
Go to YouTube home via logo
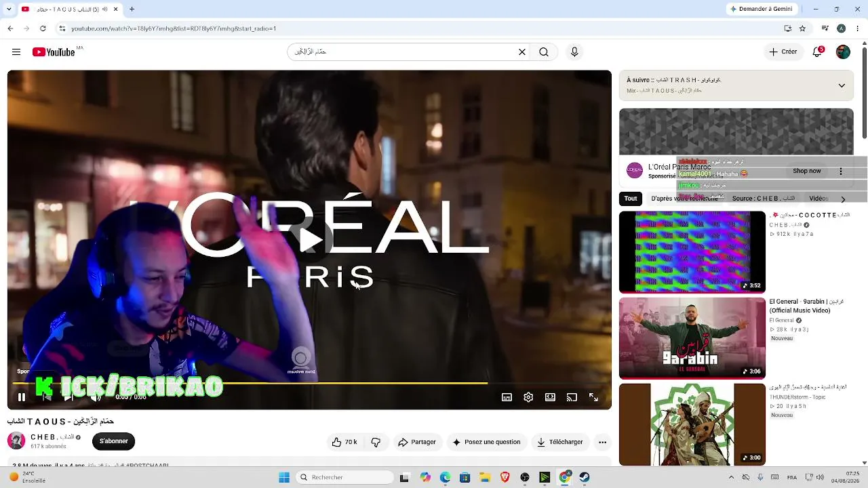(x=54, y=52)
